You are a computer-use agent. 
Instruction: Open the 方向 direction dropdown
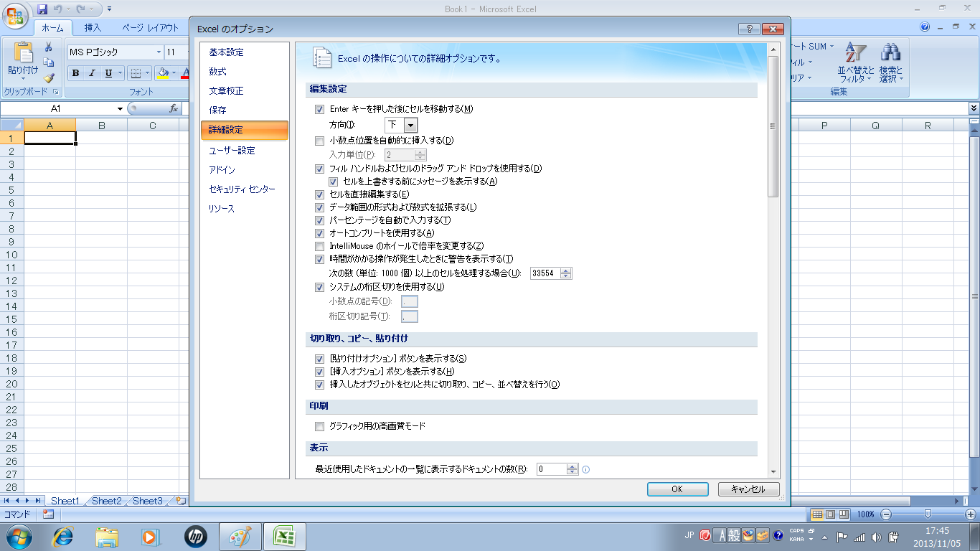(410, 125)
